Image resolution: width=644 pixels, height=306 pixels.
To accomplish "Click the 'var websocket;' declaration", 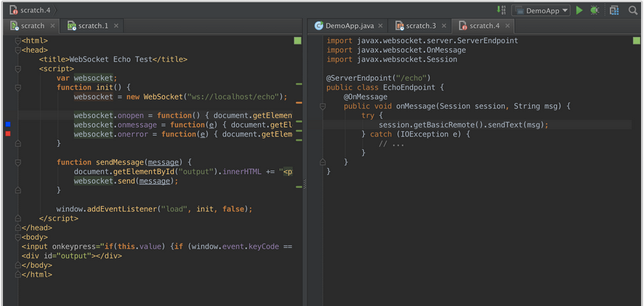I will point(87,78).
